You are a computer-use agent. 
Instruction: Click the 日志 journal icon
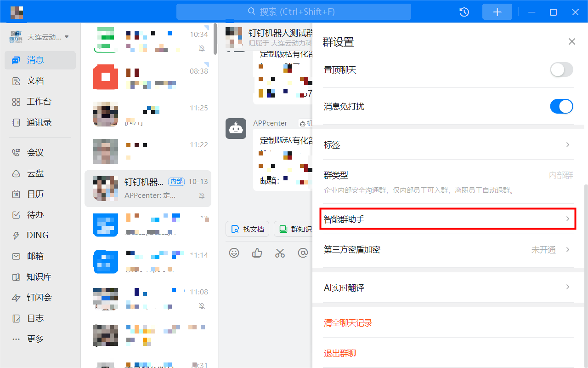[16, 318]
